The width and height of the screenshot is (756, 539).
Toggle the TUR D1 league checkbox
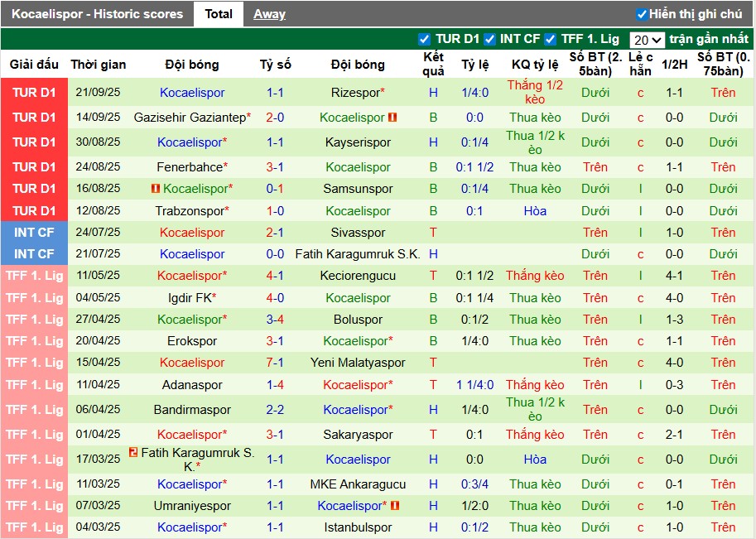click(x=425, y=39)
